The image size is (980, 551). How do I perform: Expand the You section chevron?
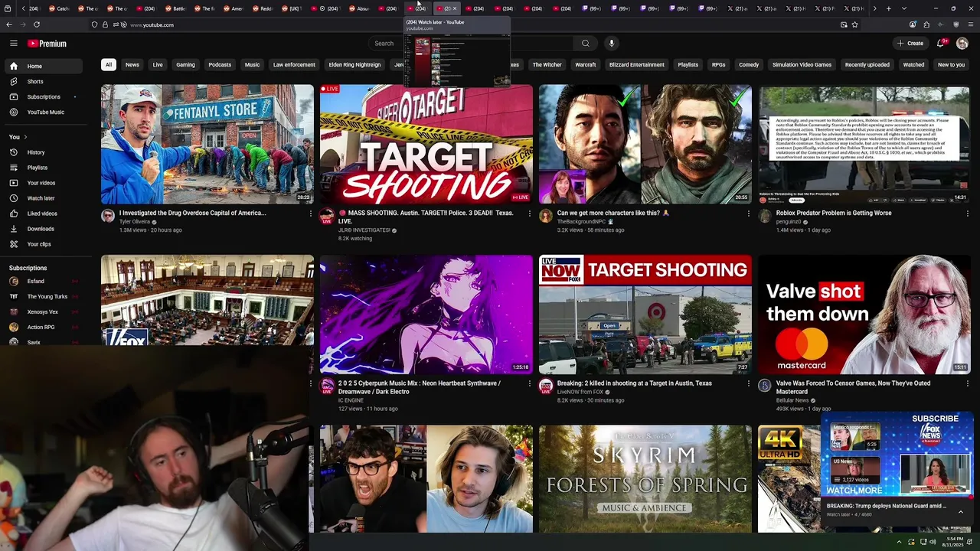25,137
